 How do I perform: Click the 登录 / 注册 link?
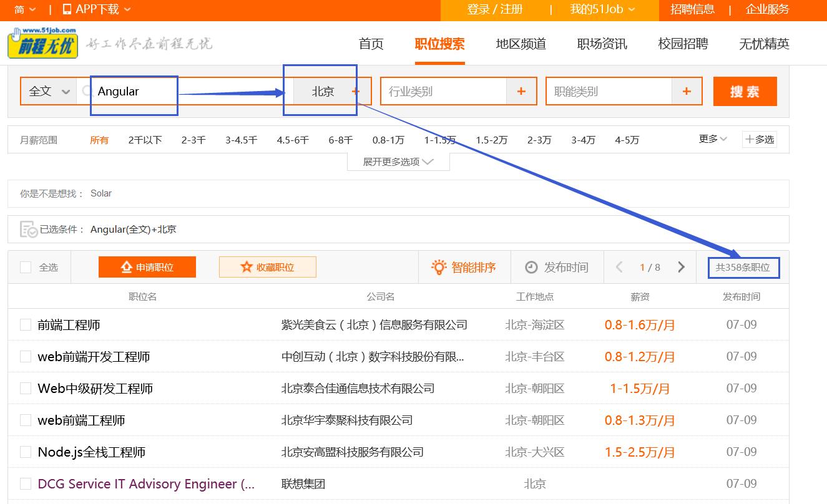495,9
